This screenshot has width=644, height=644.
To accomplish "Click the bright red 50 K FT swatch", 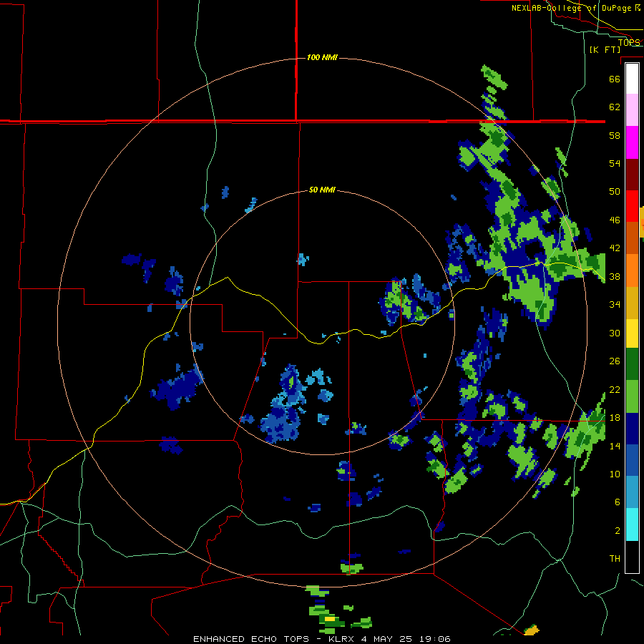I will click(632, 206).
